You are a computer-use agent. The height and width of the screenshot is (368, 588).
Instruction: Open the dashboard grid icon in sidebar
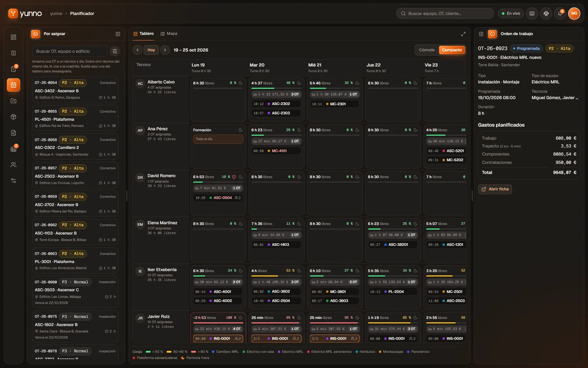coord(14,37)
